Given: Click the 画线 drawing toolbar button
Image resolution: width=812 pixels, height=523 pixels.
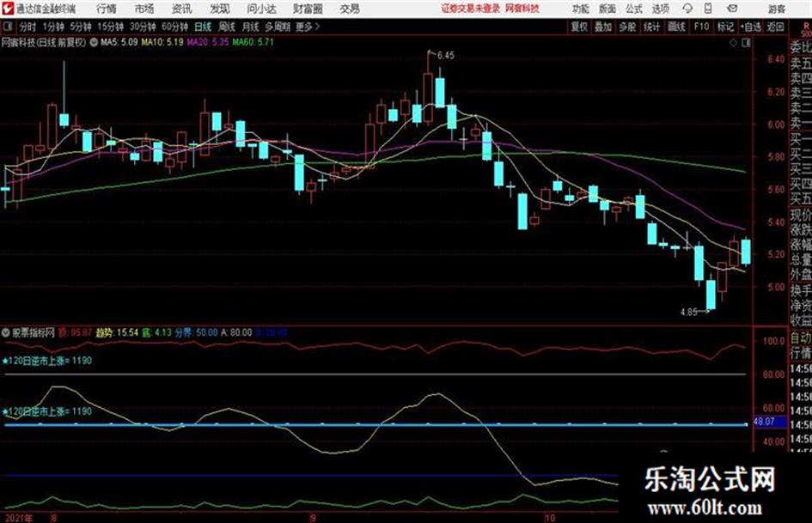Looking at the screenshot, I should [677, 27].
